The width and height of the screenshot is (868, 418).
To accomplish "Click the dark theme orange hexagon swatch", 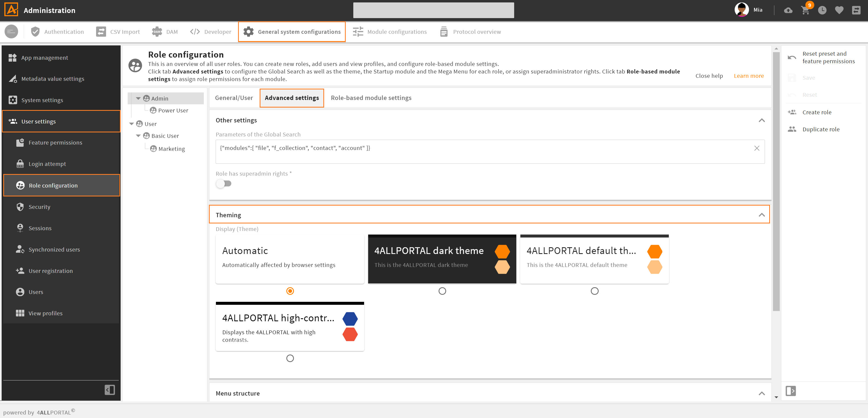I will coord(502,251).
